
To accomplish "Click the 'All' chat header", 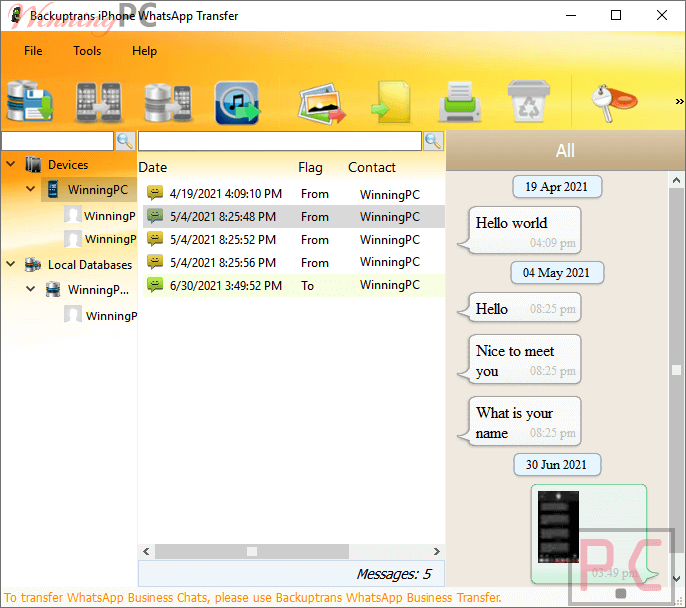I will [565, 150].
